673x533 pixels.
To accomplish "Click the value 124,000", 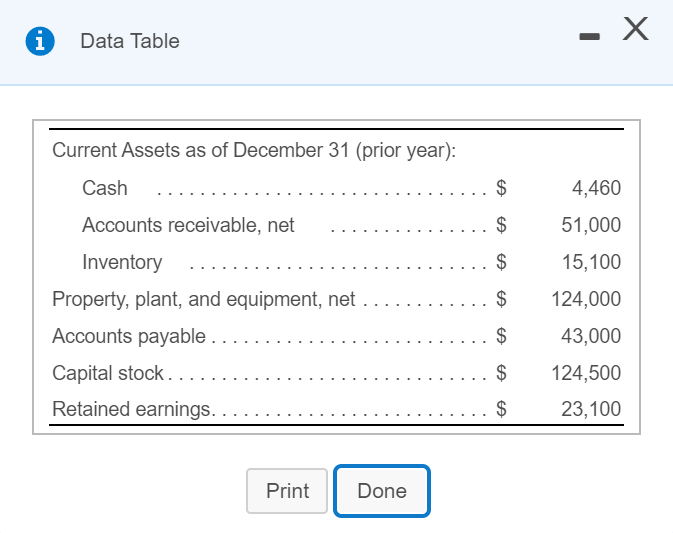I will pos(586,299).
